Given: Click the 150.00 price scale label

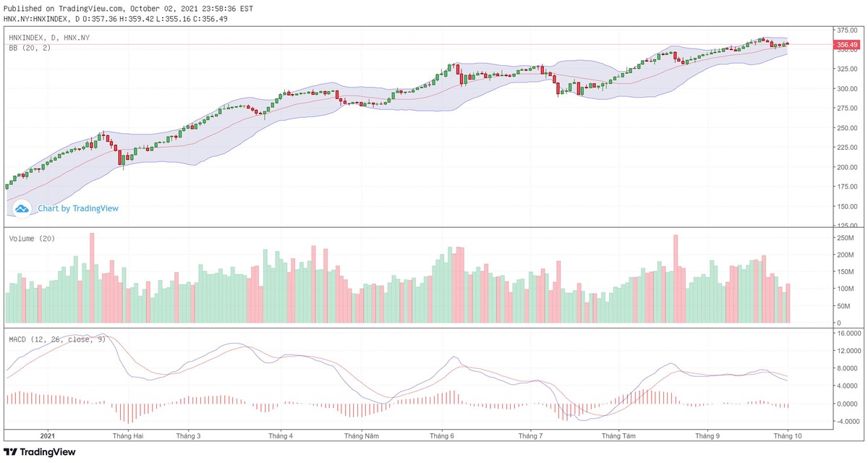Looking at the screenshot, I should (x=846, y=206).
